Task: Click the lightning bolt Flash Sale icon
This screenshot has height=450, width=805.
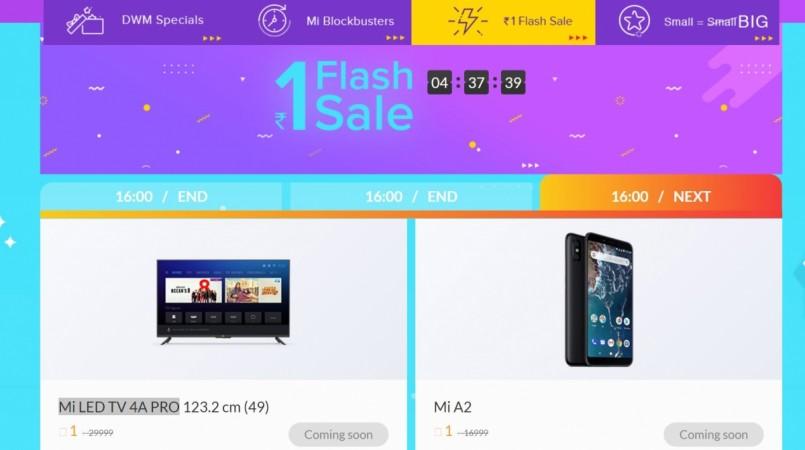Action: click(468, 21)
